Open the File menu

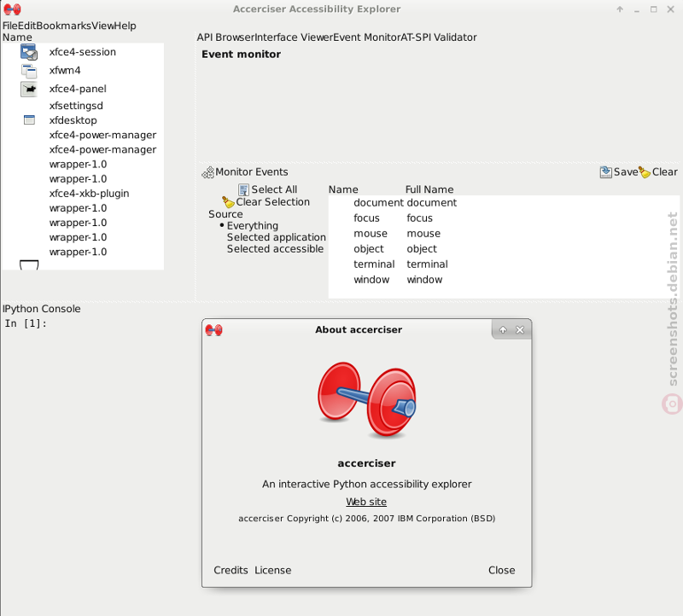pos(10,26)
